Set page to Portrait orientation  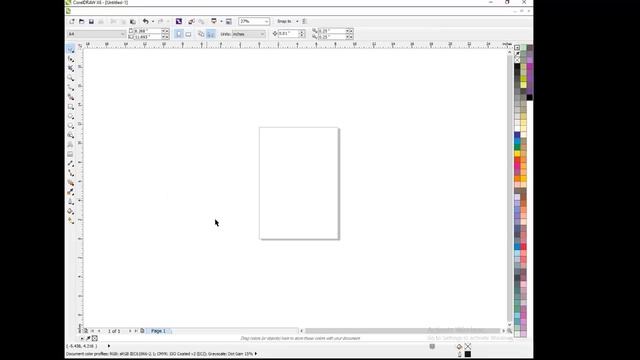179,34
